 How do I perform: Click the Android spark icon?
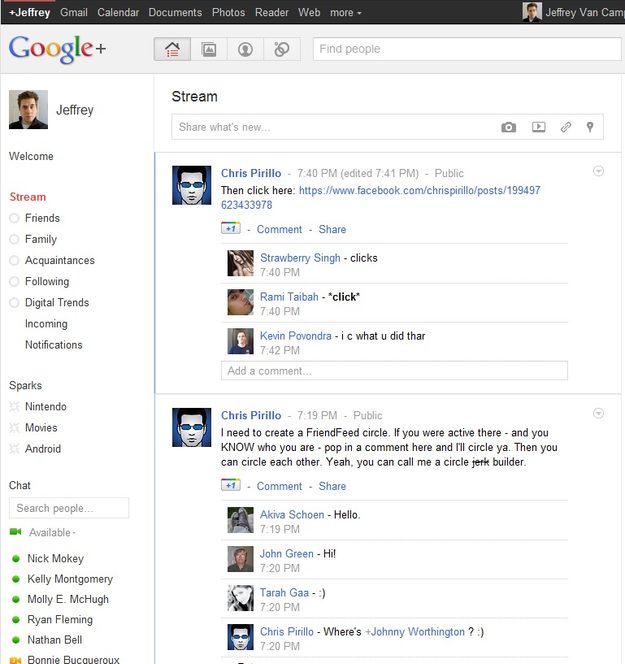click(x=14, y=448)
